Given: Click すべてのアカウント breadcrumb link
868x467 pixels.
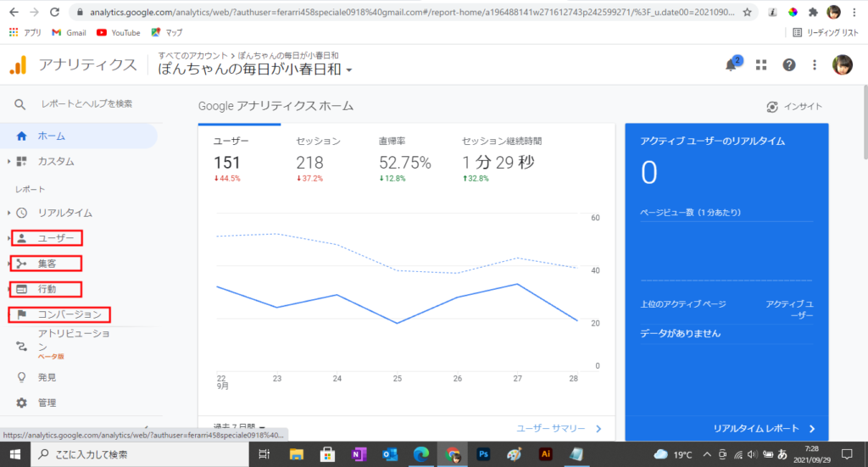Looking at the screenshot, I should click(x=192, y=55).
